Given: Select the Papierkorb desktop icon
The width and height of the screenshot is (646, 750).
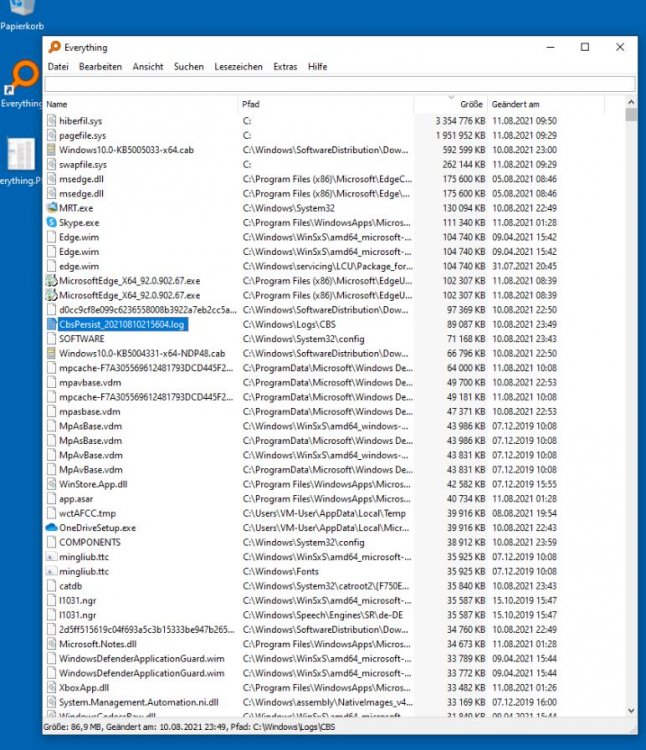Looking at the screenshot, I should 22,16.
